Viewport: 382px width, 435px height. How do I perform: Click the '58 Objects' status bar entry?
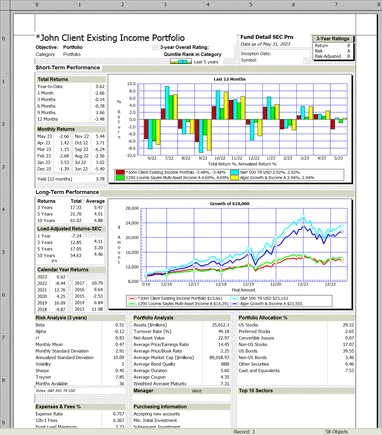coord(337,432)
